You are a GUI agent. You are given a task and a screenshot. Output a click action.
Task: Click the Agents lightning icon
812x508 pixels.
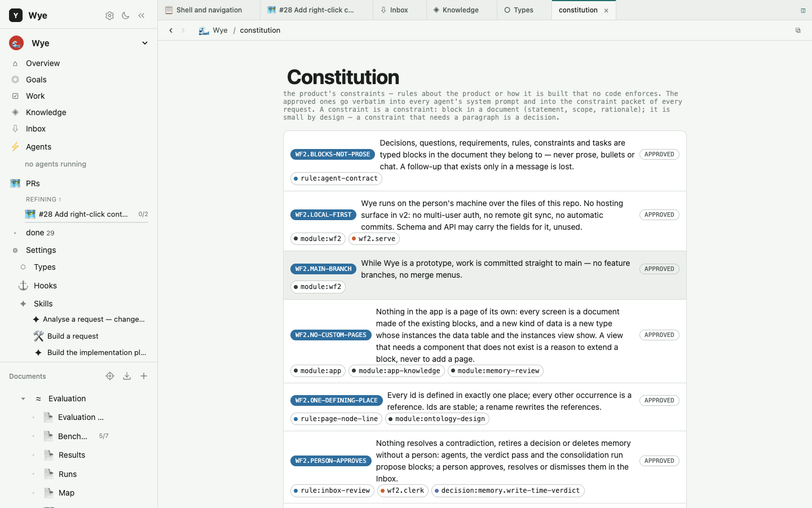(x=15, y=147)
